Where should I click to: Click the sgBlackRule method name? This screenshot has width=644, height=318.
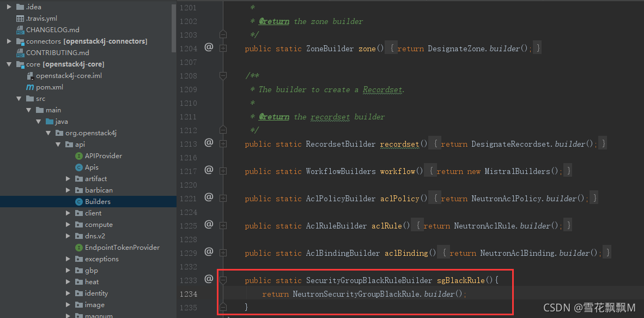(461, 280)
